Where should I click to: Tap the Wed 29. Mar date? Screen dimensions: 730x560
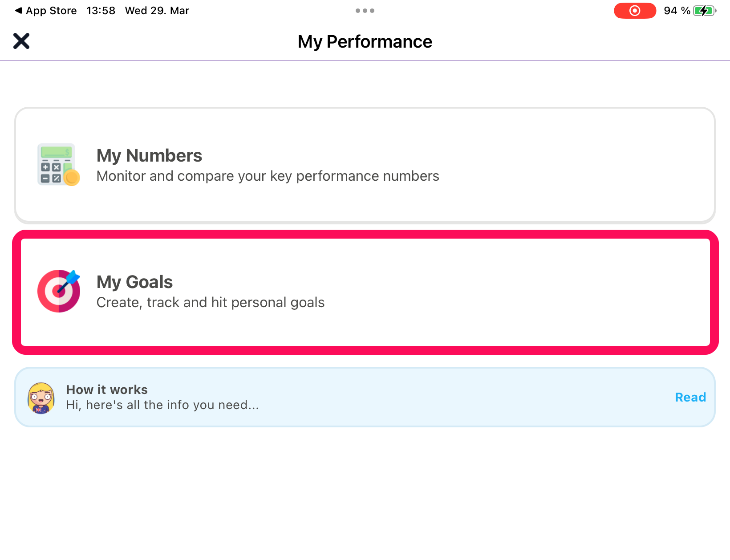click(157, 11)
